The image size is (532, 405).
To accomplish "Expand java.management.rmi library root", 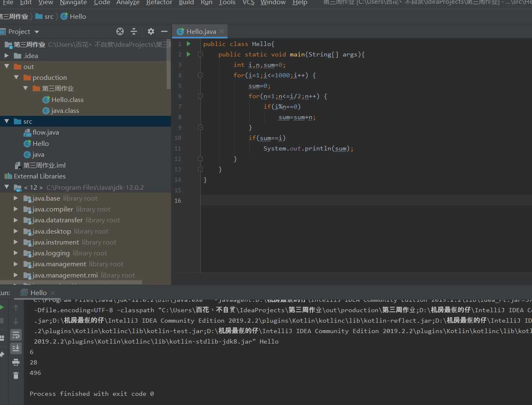I will (16, 275).
